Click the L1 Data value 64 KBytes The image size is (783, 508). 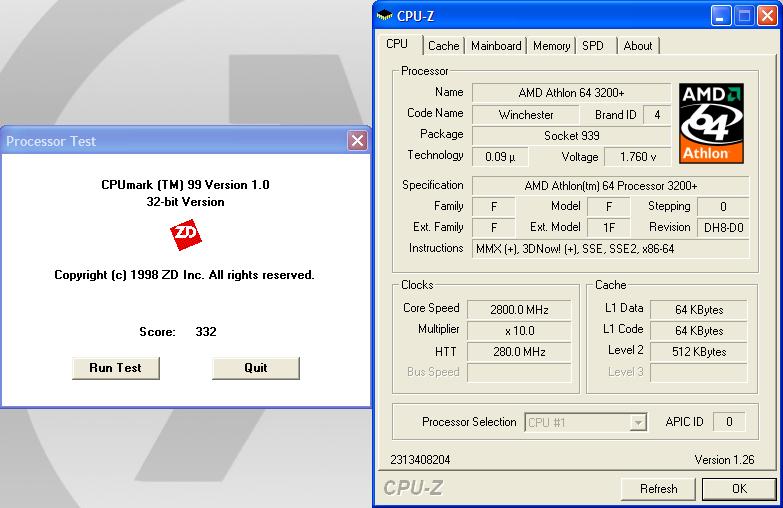[699, 310]
